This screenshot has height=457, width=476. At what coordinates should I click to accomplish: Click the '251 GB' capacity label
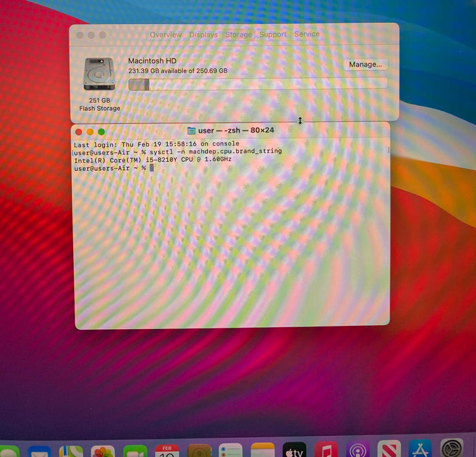(x=99, y=100)
